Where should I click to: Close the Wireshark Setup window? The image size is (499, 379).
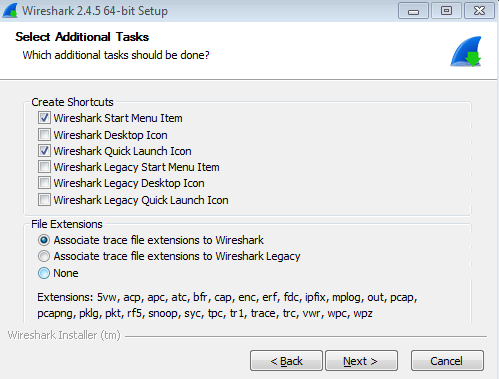coord(479,11)
